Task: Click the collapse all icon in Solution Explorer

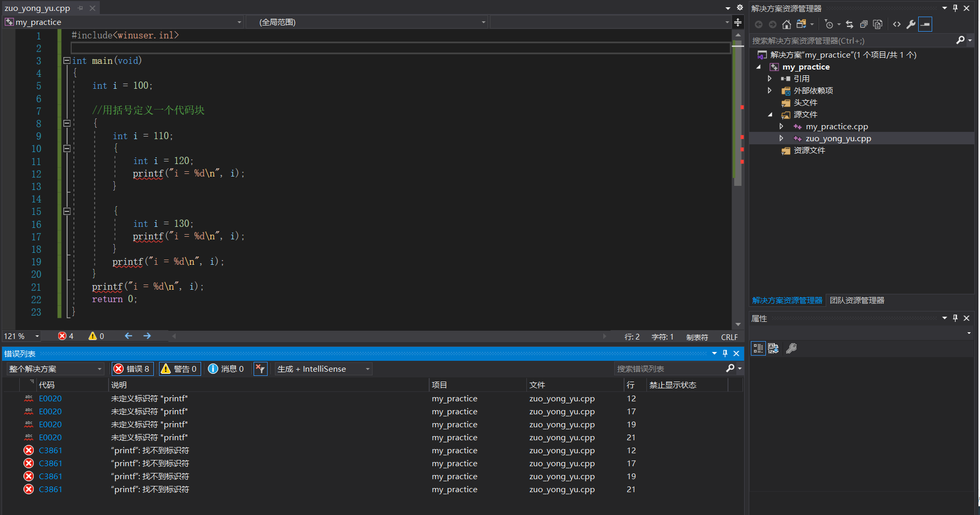Action: pos(864,24)
